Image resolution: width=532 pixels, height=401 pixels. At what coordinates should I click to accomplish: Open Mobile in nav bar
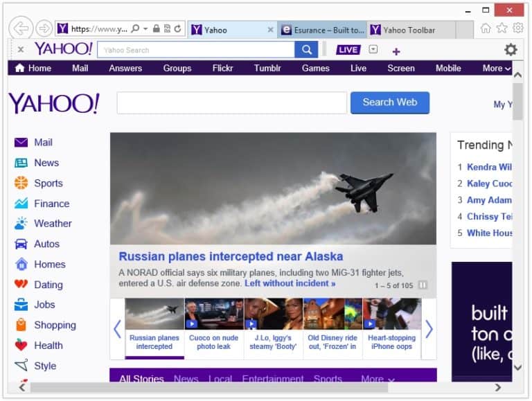tap(448, 68)
